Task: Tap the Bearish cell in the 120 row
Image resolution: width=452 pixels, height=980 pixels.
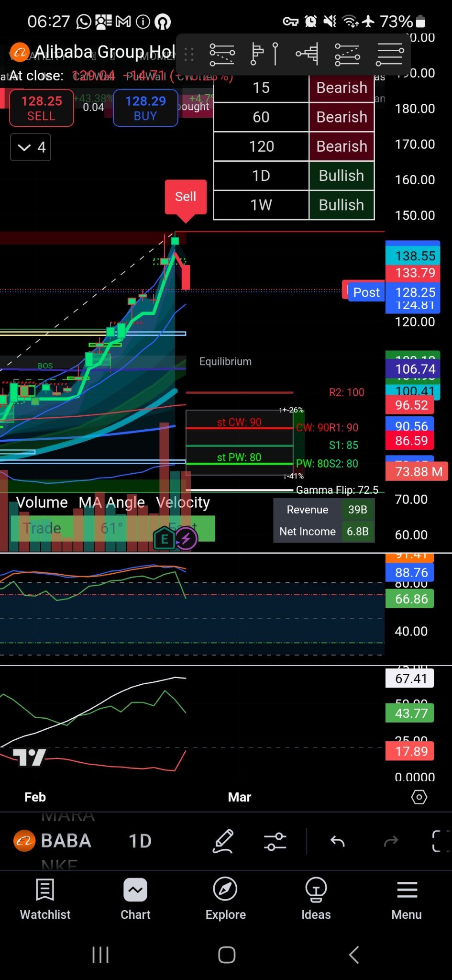Action: coord(342,146)
